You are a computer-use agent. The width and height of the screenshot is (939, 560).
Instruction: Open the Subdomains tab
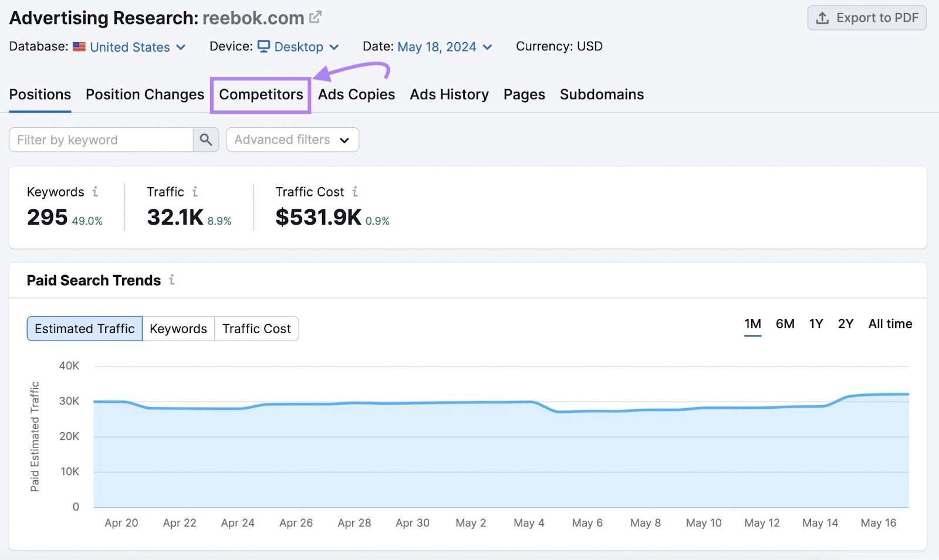click(602, 94)
